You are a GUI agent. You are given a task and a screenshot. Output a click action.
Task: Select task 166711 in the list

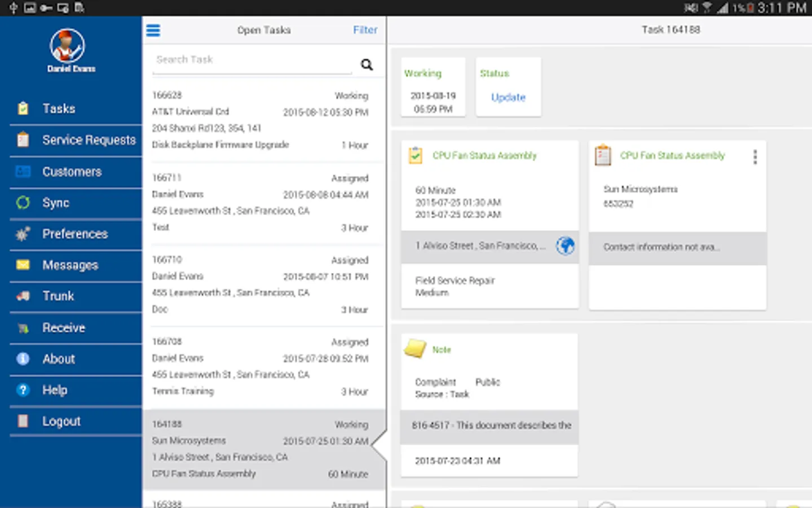coord(264,202)
